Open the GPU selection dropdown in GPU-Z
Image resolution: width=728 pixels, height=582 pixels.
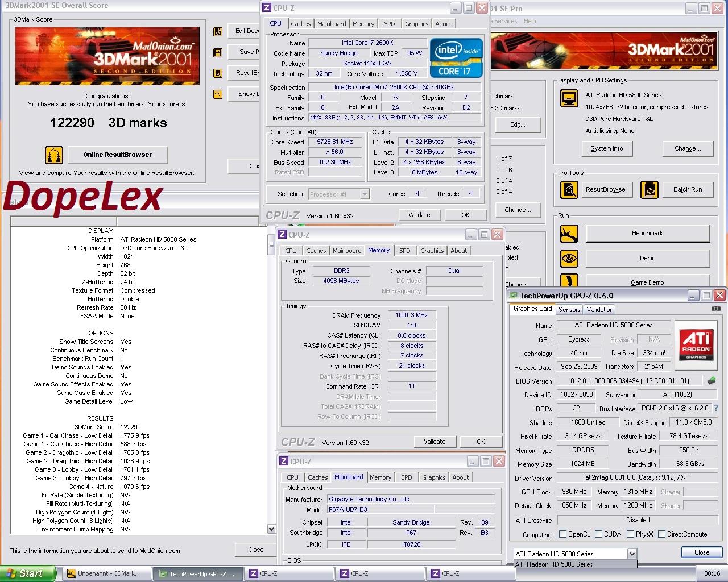point(632,554)
